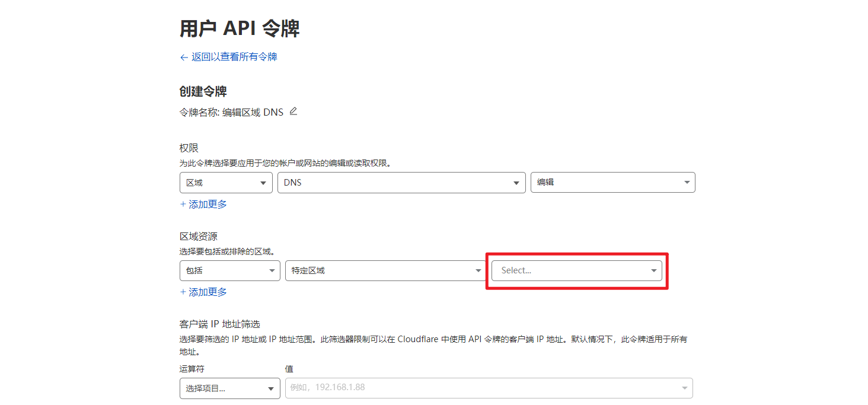Click the 权限 section label
The image size is (868, 405).
(x=189, y=148)
